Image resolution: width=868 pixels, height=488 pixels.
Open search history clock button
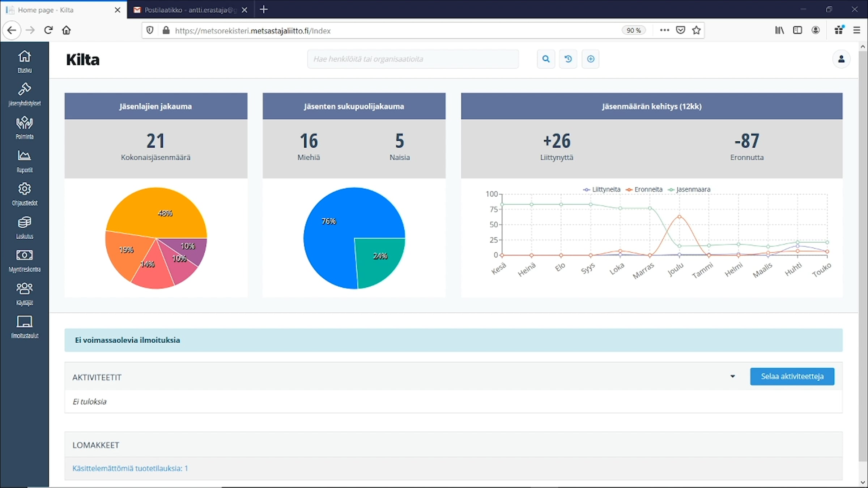[x=568, y=59]
